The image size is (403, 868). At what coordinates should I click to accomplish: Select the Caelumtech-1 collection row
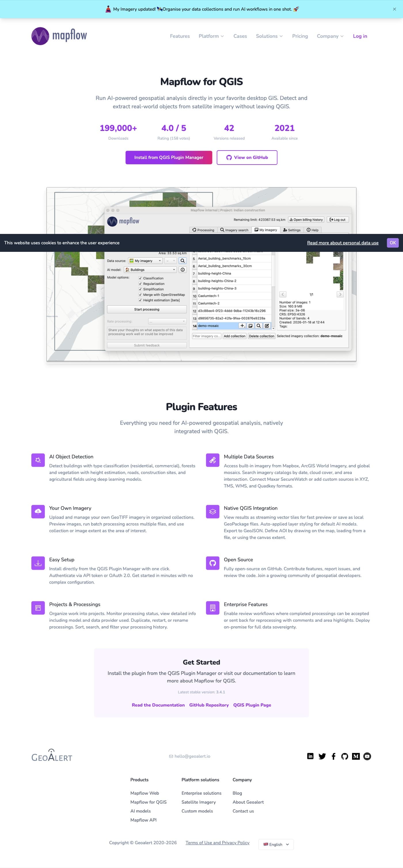232,296
